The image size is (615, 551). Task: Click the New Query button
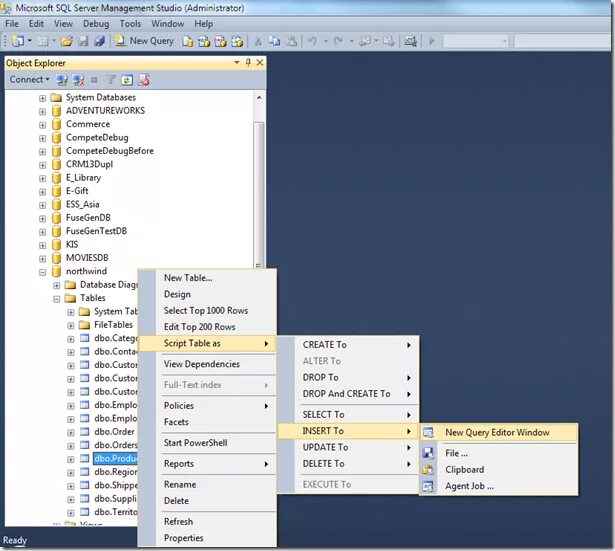click(144, 41)
